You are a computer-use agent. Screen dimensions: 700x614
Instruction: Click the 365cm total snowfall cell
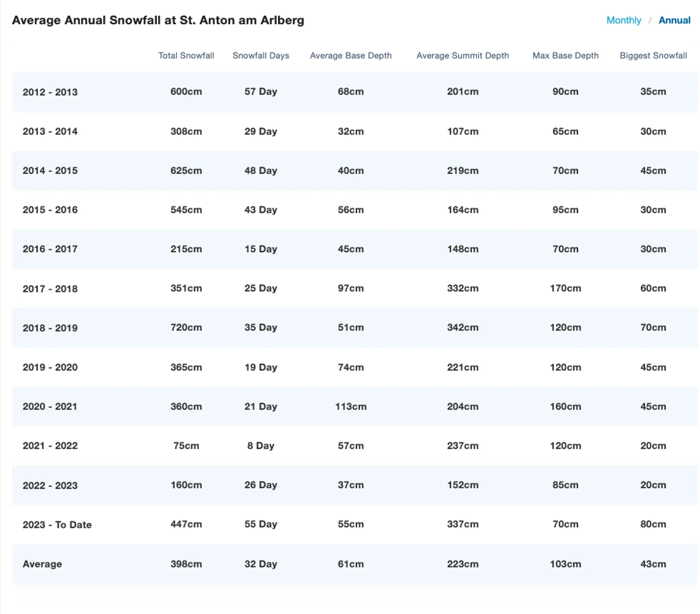(186, 367)
